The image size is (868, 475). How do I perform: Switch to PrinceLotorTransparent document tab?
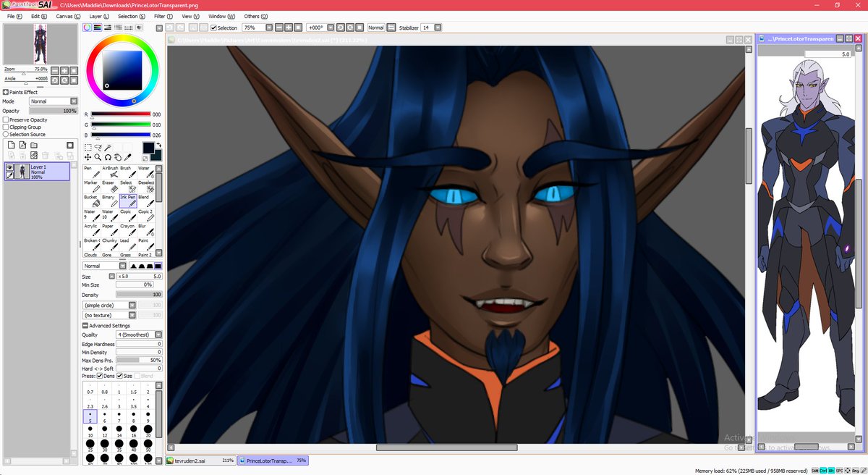coord(273,460)
